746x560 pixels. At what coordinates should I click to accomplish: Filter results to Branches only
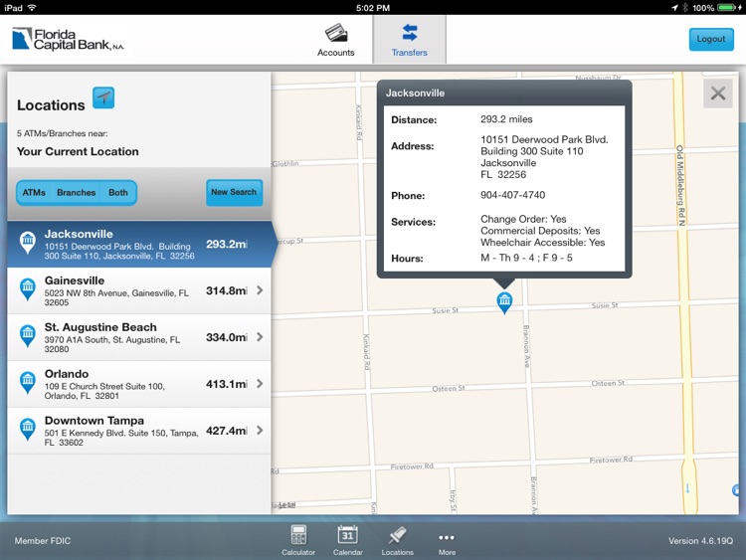(77, 193)
